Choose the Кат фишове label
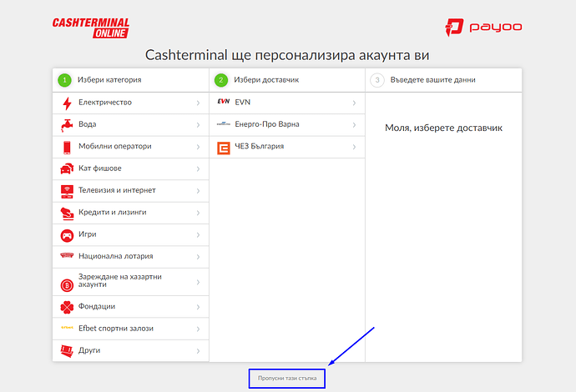The width and height of the screenshot is (576, 392). [x=100, y=168]
